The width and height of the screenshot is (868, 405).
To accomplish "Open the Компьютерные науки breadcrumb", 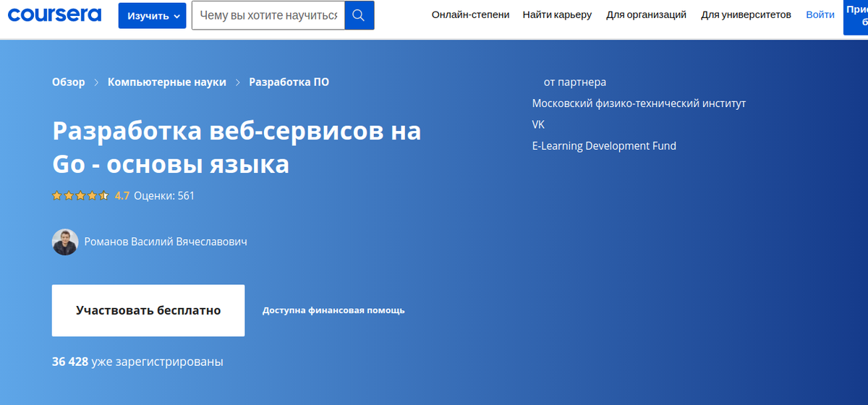I will pos(167,82).
